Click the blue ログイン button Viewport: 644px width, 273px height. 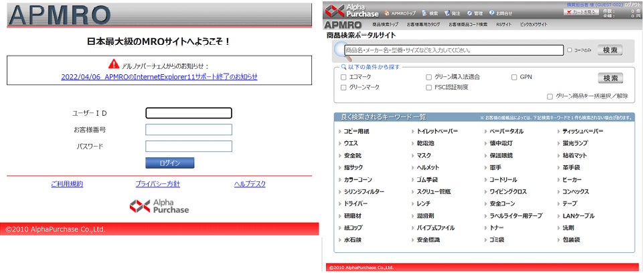tap(169, 163)
